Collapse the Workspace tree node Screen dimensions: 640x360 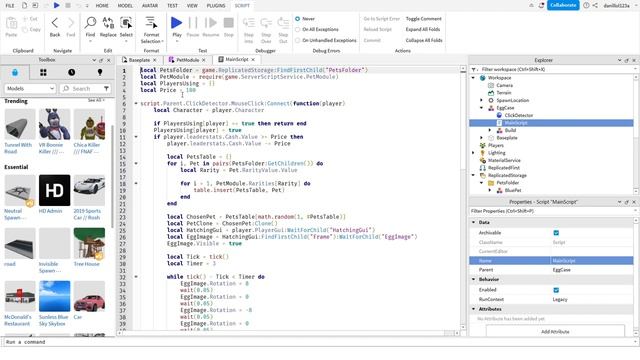tap(473, 78)
